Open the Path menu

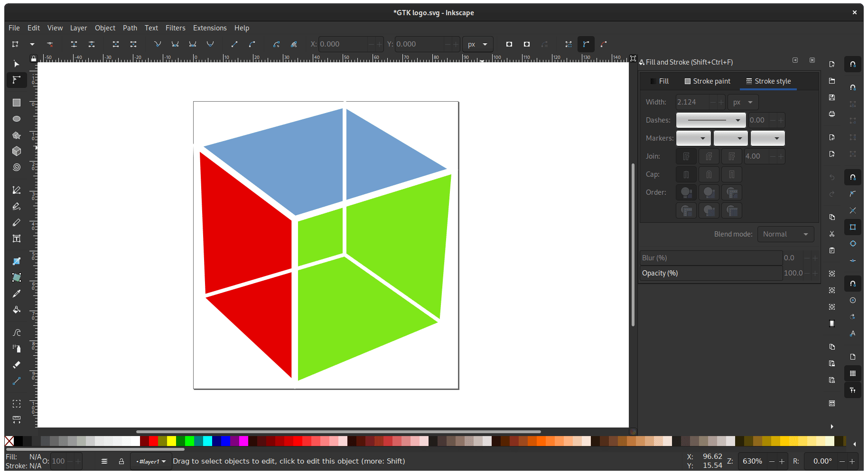pyautogui.click(x=130, y=28)
